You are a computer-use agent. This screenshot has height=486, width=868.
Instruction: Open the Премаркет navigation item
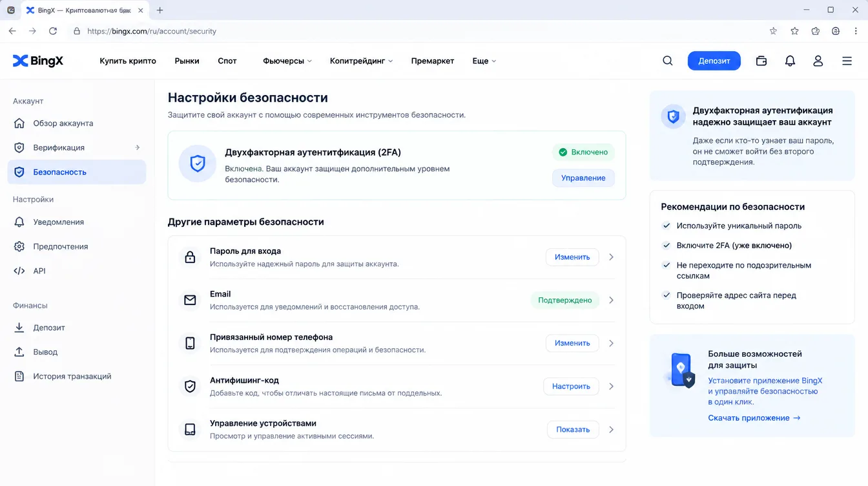tap(433, 61)
